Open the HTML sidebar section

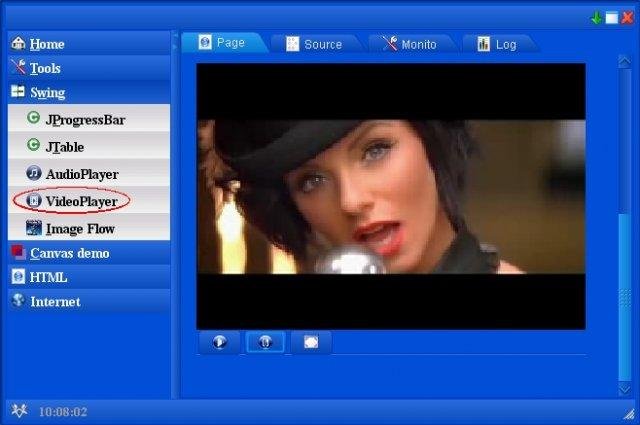[x=48, y=277]
